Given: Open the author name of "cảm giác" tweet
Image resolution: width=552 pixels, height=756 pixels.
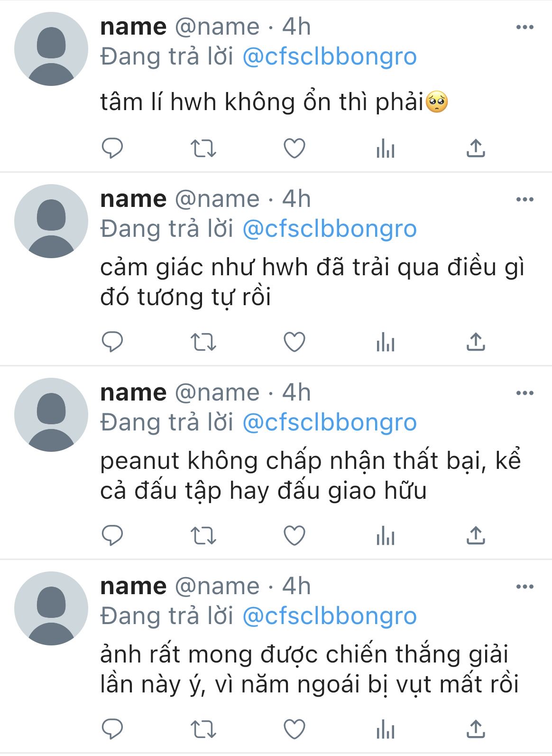Looking at the screenshot, I should pos(133,199).
